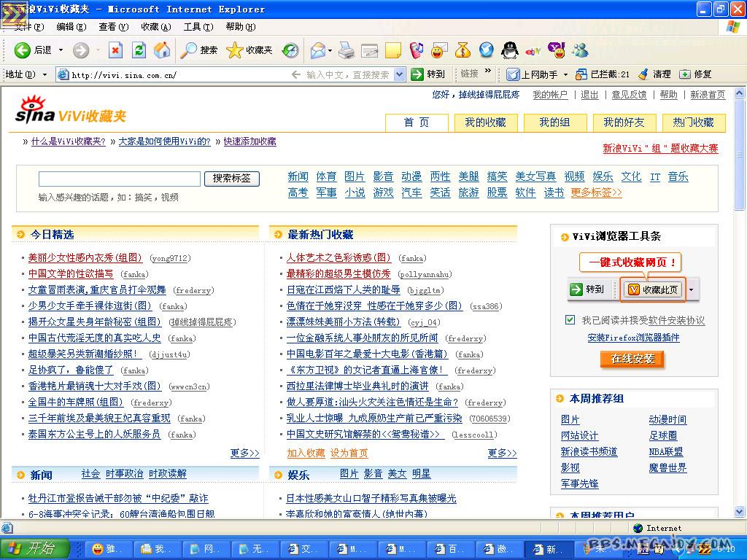Click the 退出 logout link
This screenshot has height=560, width=747.
click(x=589, y=95)
